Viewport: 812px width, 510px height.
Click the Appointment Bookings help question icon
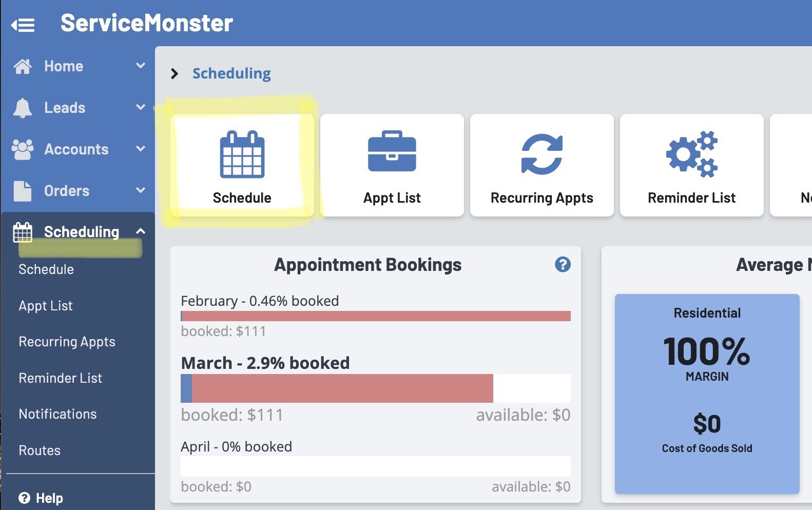(x=563, y=264)
